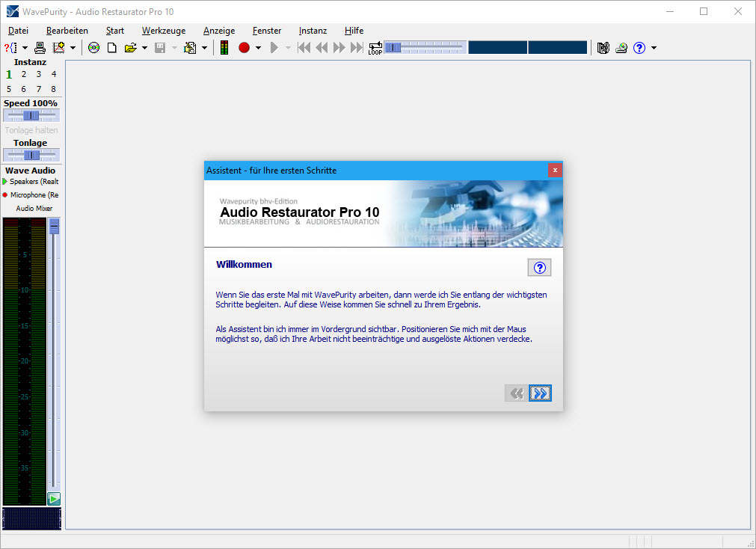Switch to instance 6
The image size is (756, 549).
24,89
